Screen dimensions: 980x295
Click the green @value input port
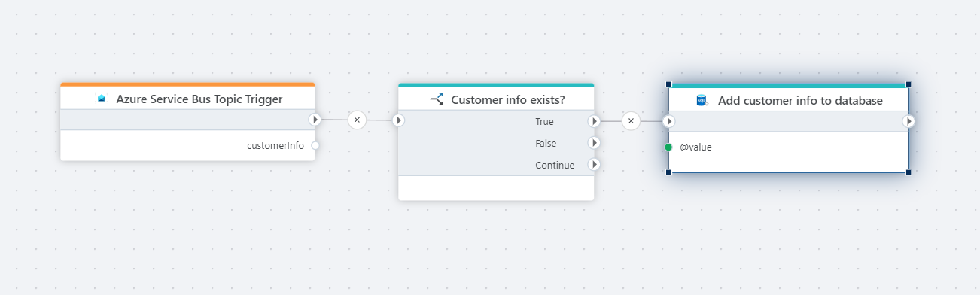point(668,147)
